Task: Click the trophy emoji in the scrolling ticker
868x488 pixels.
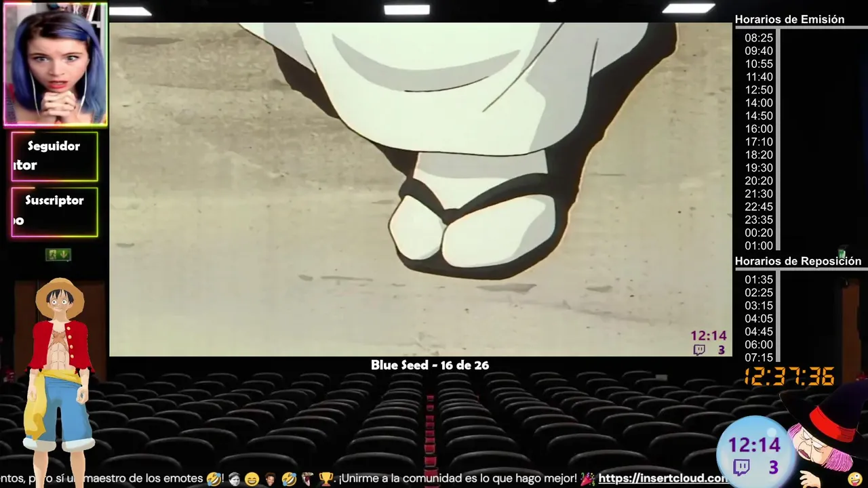Action: point(325,479)
